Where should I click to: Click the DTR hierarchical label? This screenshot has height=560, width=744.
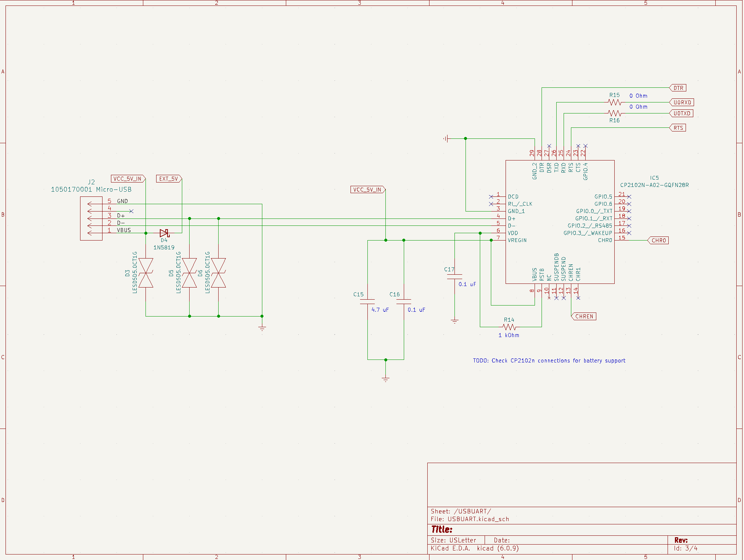(x=678, y=88)
